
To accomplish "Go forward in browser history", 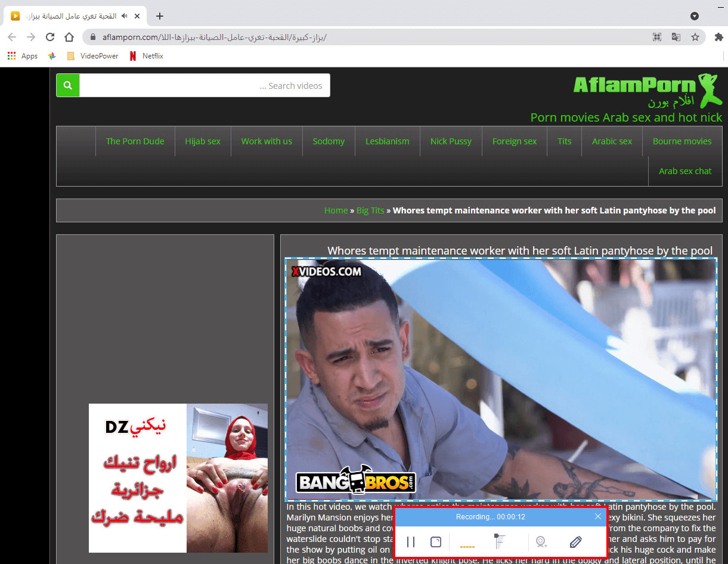I will coord(32,37).
